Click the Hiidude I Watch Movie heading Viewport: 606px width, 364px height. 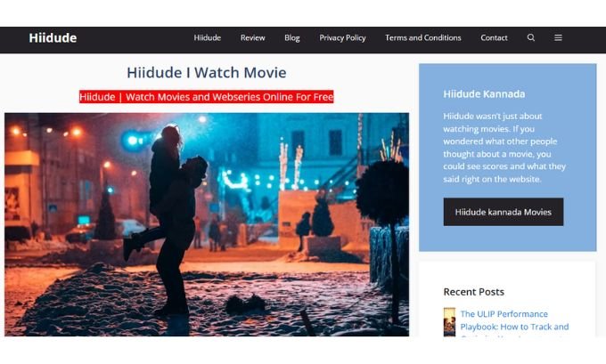(207, 73)
